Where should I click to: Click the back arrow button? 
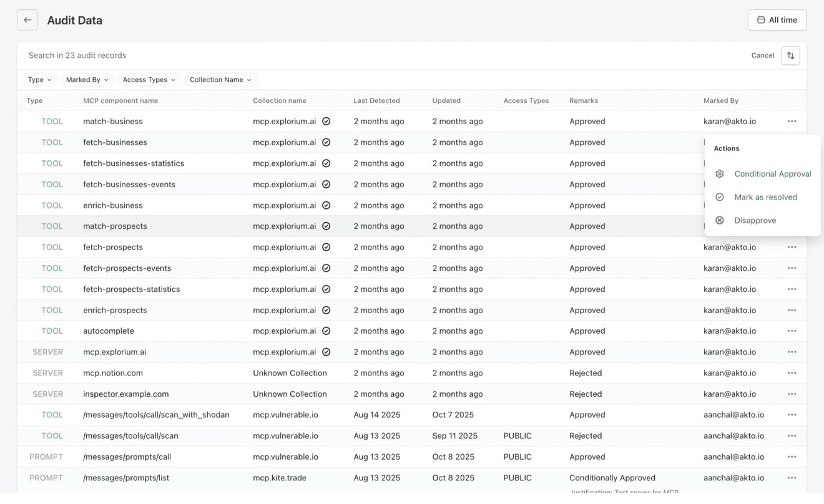click(27, 20)
